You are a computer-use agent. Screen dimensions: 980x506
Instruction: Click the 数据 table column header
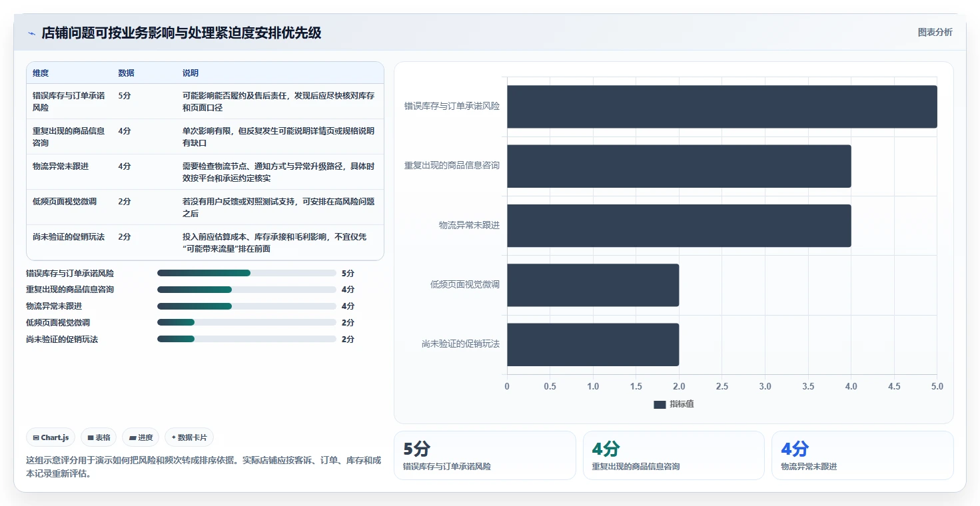click(126, 73)
